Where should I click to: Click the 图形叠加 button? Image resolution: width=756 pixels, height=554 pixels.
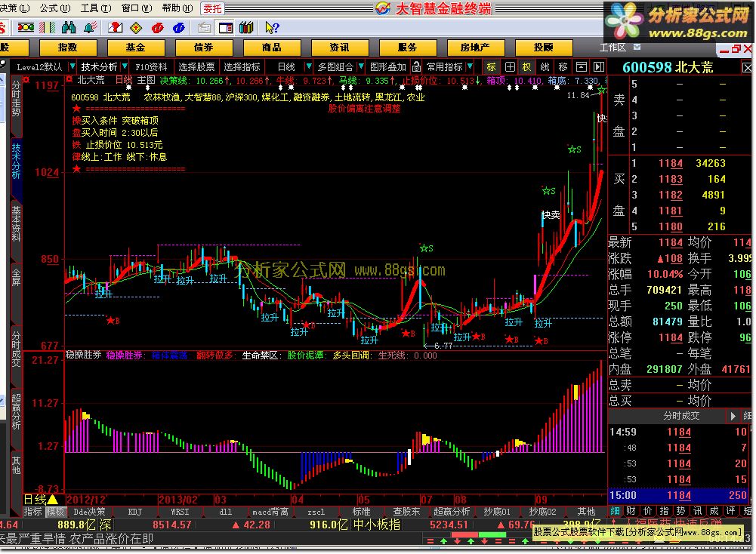click(x=388, y=66)
